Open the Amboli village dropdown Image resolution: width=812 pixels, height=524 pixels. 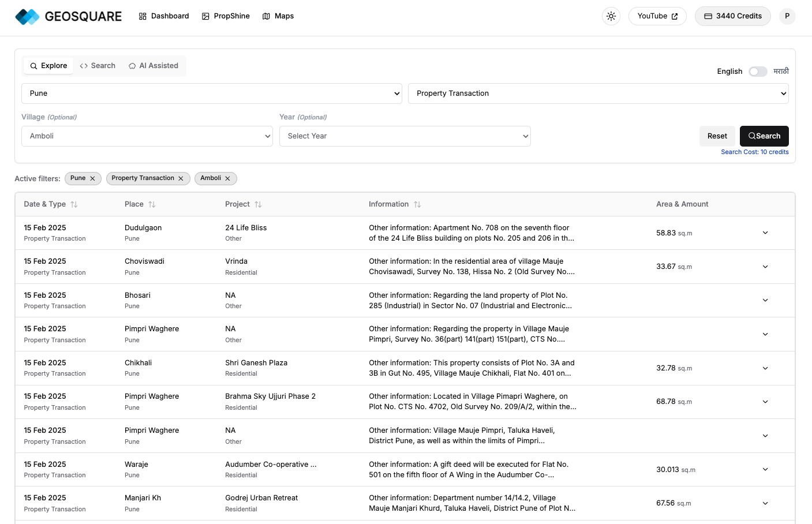[147, 136]
